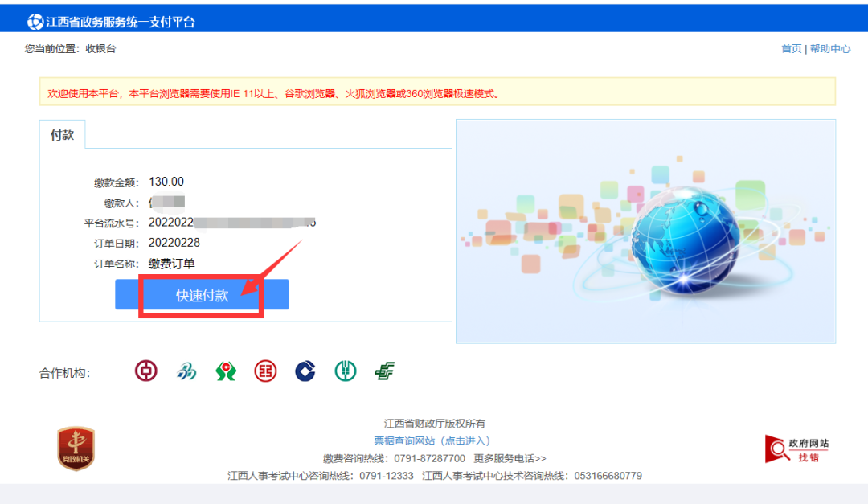Click the Bank of China partner icon

pos(145,371)
